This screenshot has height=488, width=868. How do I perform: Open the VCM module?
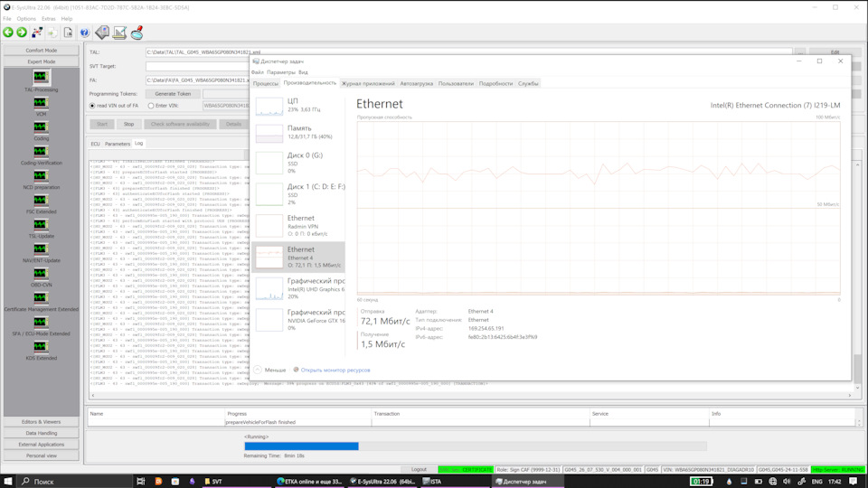[x=41, y=107]
